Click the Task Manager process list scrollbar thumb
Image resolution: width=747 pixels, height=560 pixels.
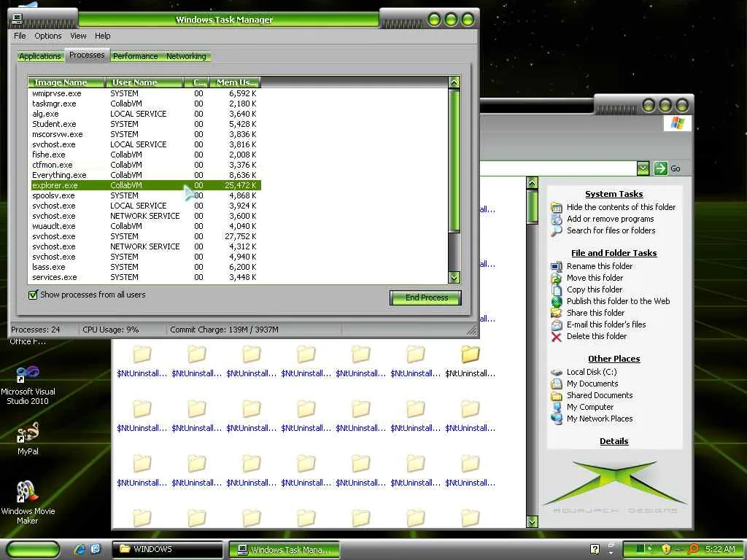coord(454,160)
